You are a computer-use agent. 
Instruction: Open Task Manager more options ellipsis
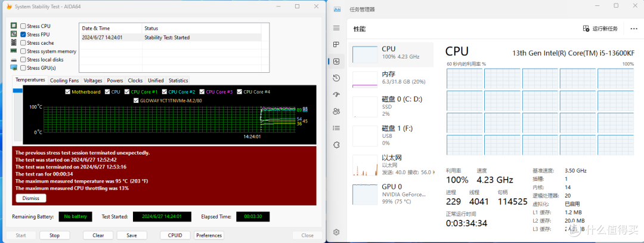633,29
